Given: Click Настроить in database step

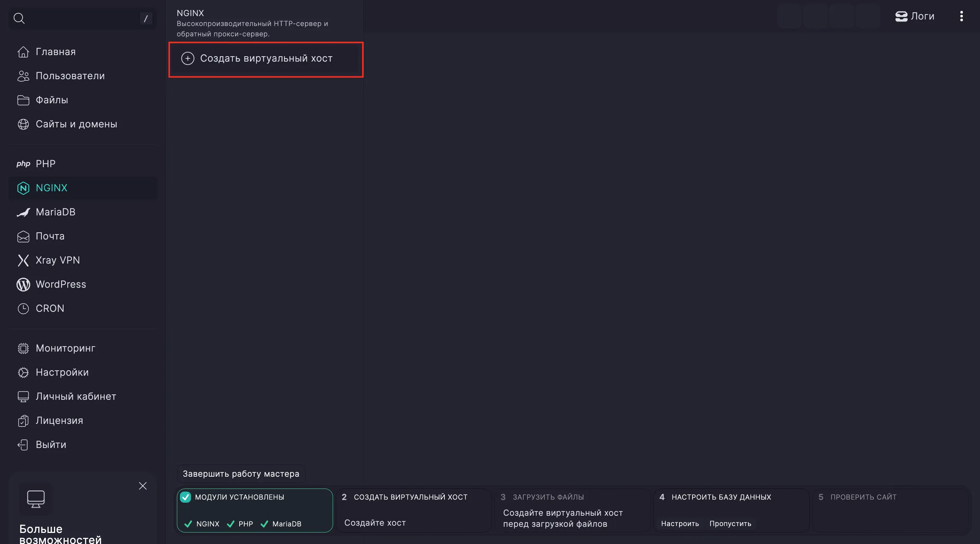Looking at the screenshot, I should [x=680, y=524].
